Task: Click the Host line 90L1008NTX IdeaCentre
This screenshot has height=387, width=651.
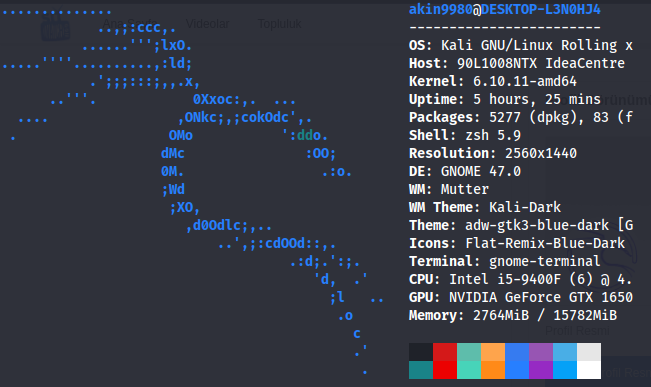Action: tap(517, 63)
